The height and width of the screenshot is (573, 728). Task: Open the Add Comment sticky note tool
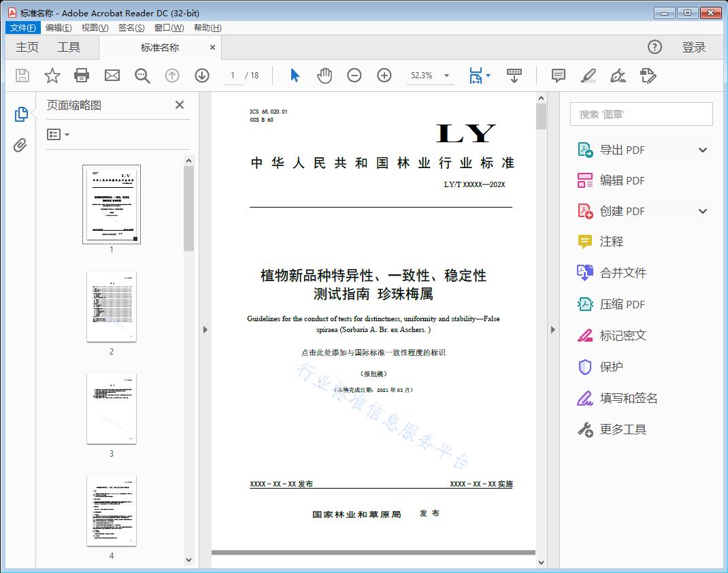click(558, 76)
